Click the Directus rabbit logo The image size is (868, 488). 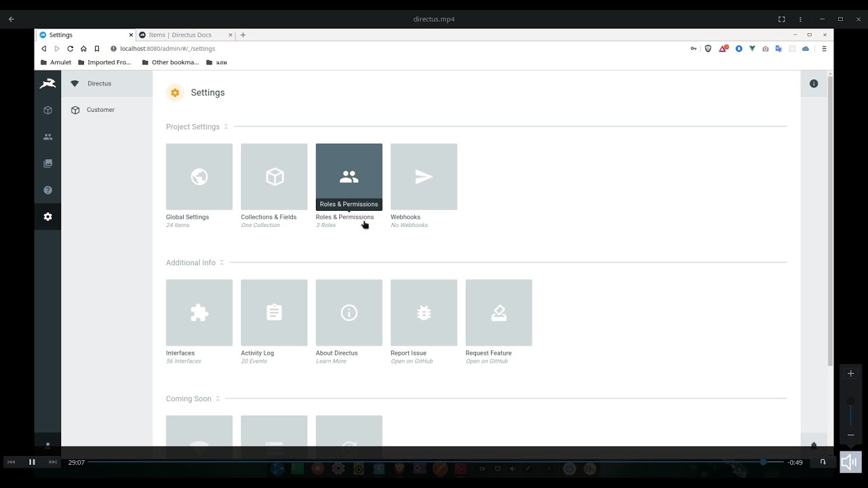click(x=47, y=83)
